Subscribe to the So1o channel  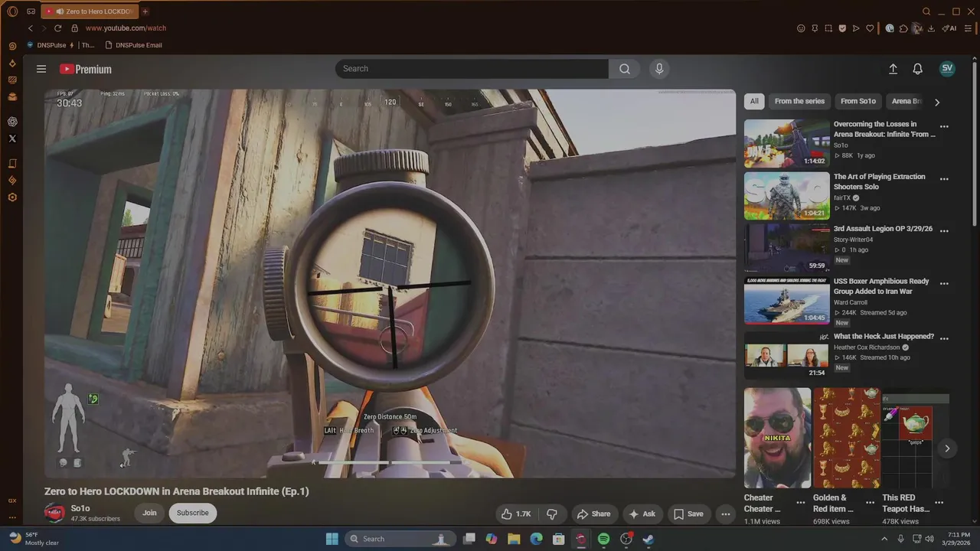pyautogui.click(x=193, y=513)
